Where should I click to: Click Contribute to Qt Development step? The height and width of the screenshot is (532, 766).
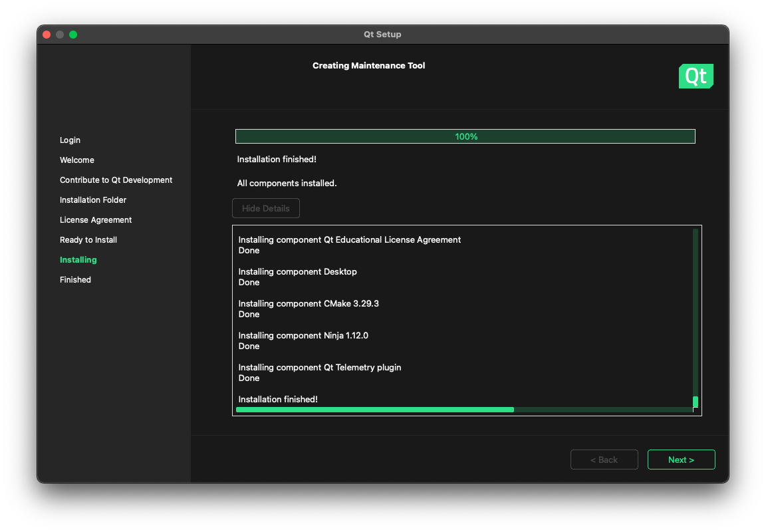(x=116, y=180)
